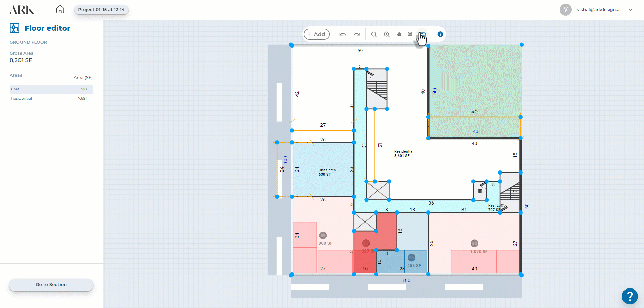Click the redo arrow in the toolbar

[357, 34]
